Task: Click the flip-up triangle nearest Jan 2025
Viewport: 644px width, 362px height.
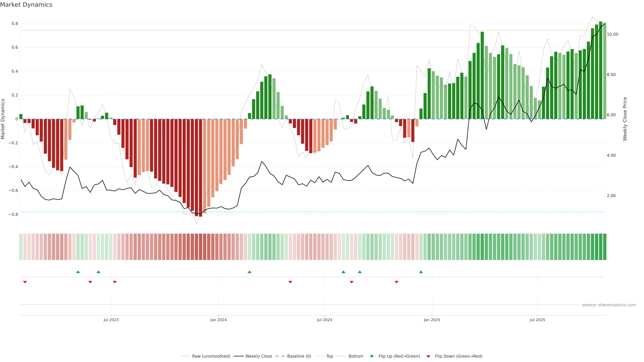Action: tap(421, 272)
